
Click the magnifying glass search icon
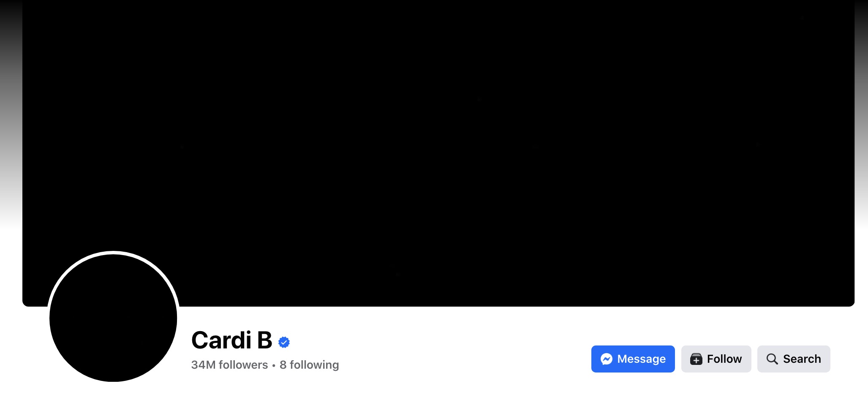(x=772, y=359)
